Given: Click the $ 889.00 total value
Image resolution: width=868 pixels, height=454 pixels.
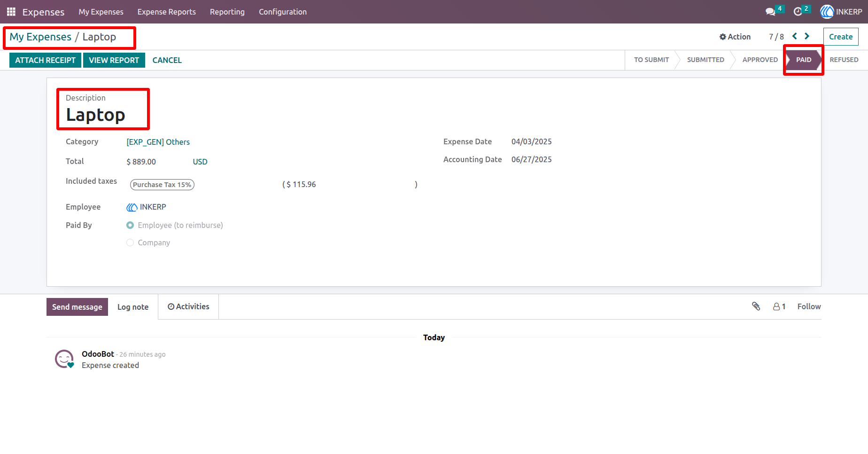Looking at the screenshot, I should (141, 162).
